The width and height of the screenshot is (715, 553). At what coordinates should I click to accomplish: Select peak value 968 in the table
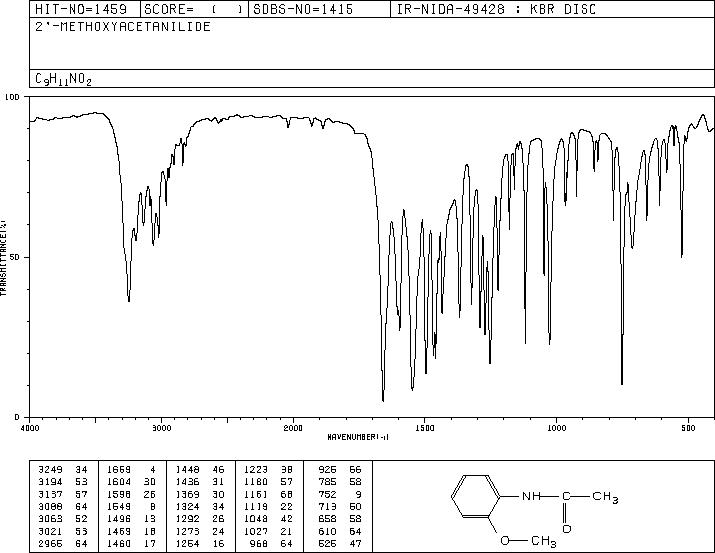pos(259,544)
